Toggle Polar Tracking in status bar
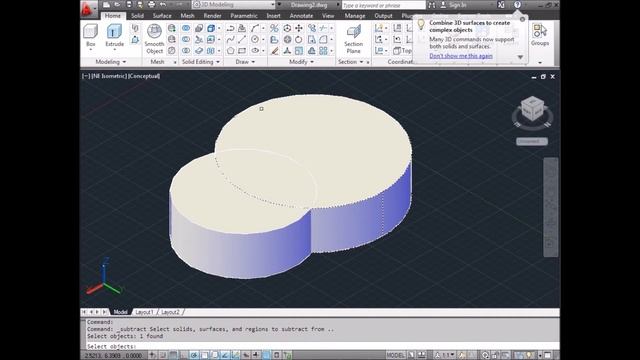 pos(194,355)
